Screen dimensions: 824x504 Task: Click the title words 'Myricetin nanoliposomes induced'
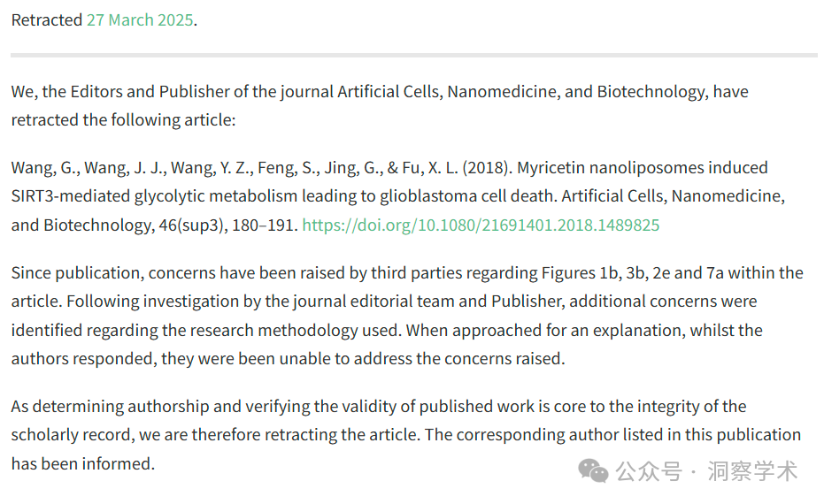[643, 168]
